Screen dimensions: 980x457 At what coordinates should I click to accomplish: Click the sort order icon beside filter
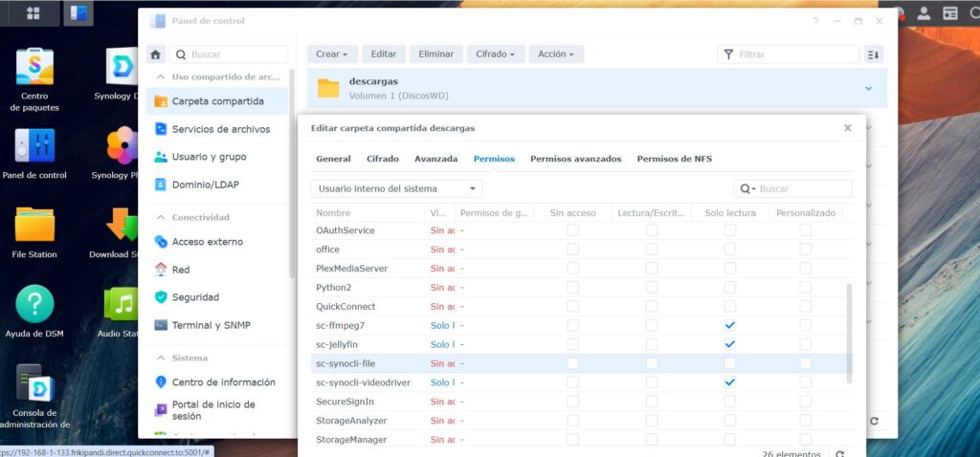pyautogui.click(x=873, y=54)
